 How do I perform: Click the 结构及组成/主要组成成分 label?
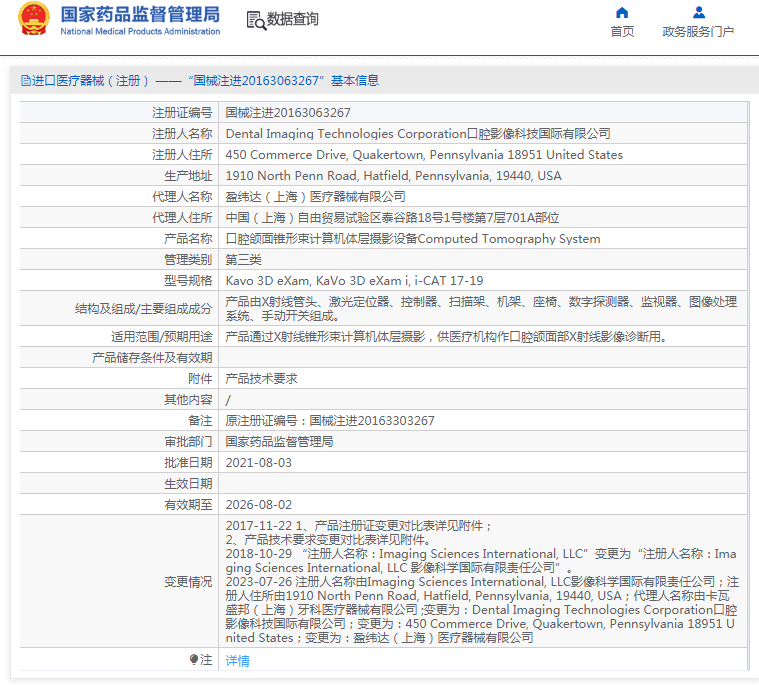click(144, 309)
